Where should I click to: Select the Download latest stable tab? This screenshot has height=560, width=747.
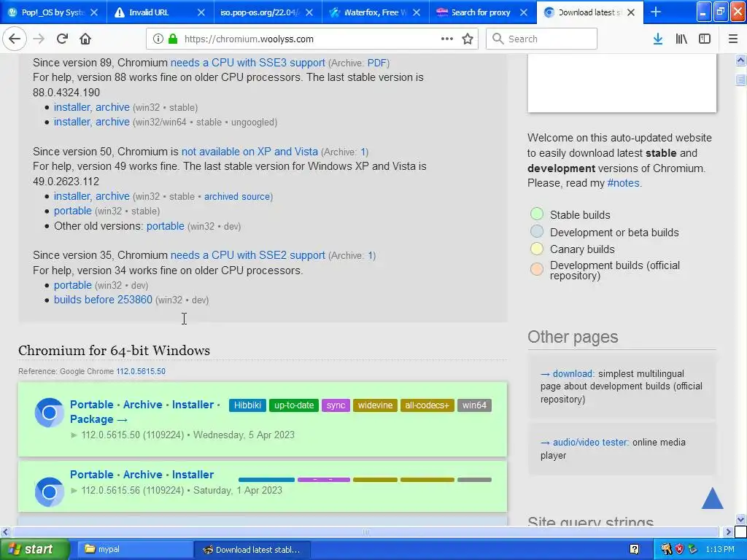(589, 12)
